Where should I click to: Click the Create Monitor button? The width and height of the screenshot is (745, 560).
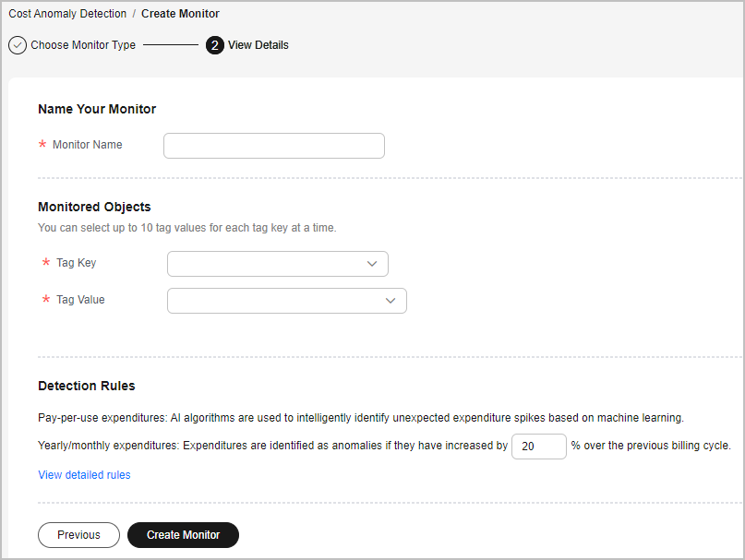click(x=183, y=535)
